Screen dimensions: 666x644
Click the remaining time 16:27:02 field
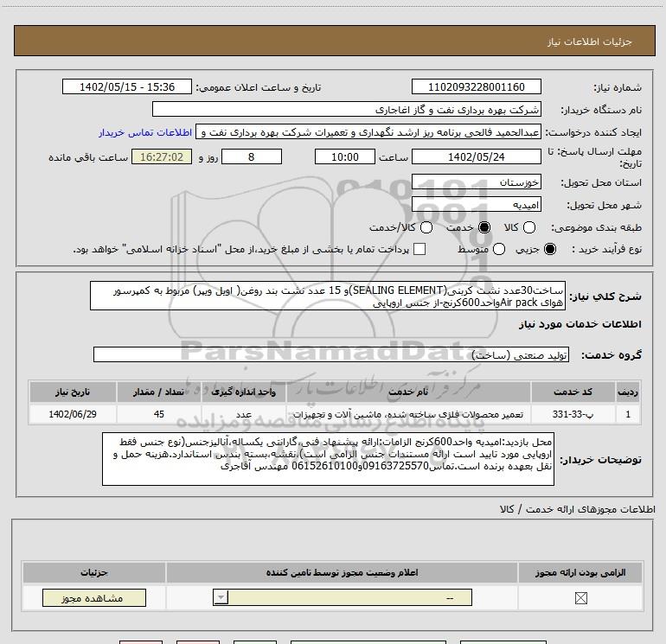(x=162, y=156)
